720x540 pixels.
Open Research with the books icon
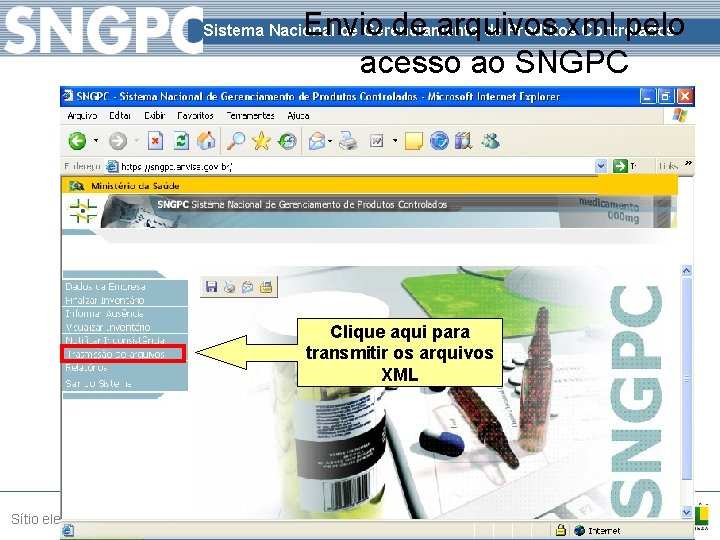click(x=464, y=141)
